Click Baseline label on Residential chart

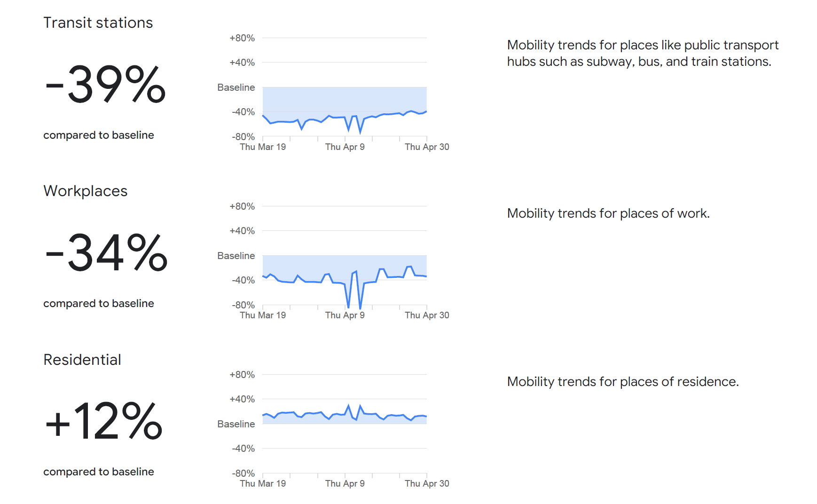tap(236, 424)
